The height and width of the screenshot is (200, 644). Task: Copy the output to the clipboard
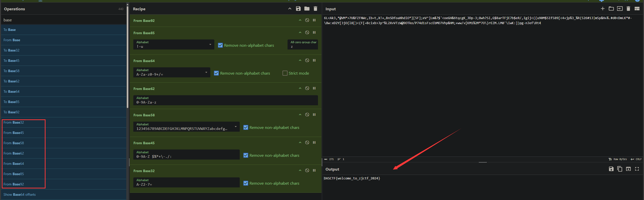click(x=620, y=169)
